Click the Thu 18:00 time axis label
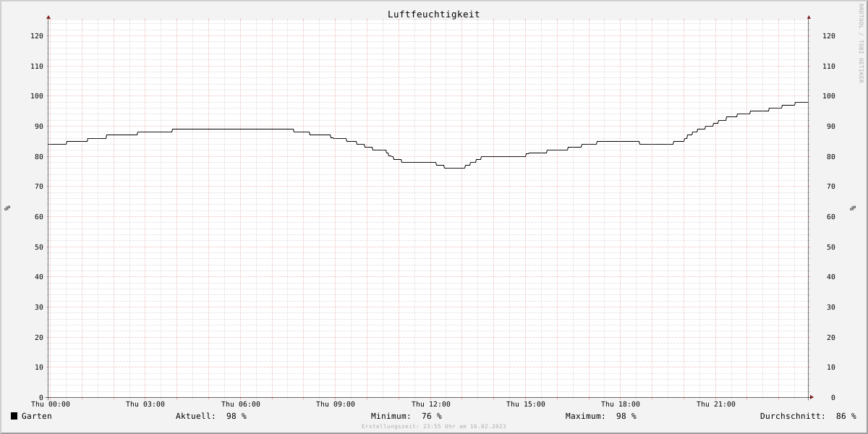This screenshot has height=434, width=868. pos(621,404)
